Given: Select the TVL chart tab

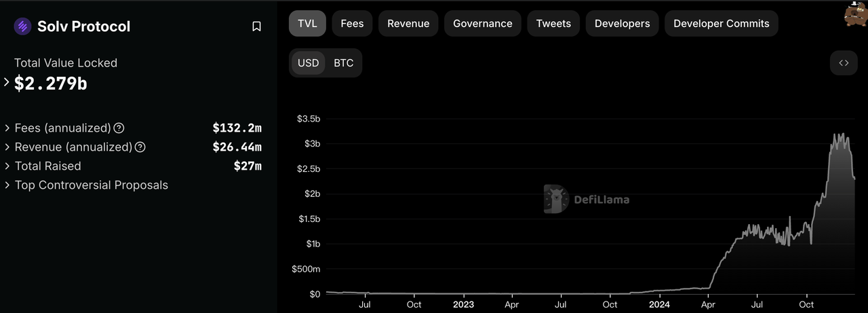Looking at the screenshot, I should 307,23.
